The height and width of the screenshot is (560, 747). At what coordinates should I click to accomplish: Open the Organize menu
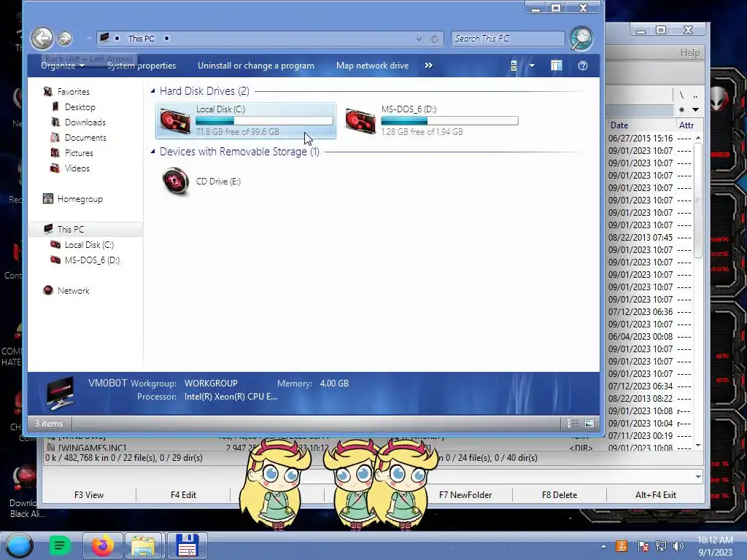63,66
